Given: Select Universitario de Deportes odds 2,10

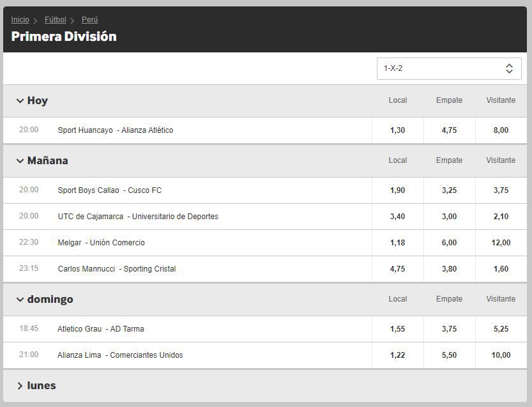Looking at the screenshot, I should [501, 217].
